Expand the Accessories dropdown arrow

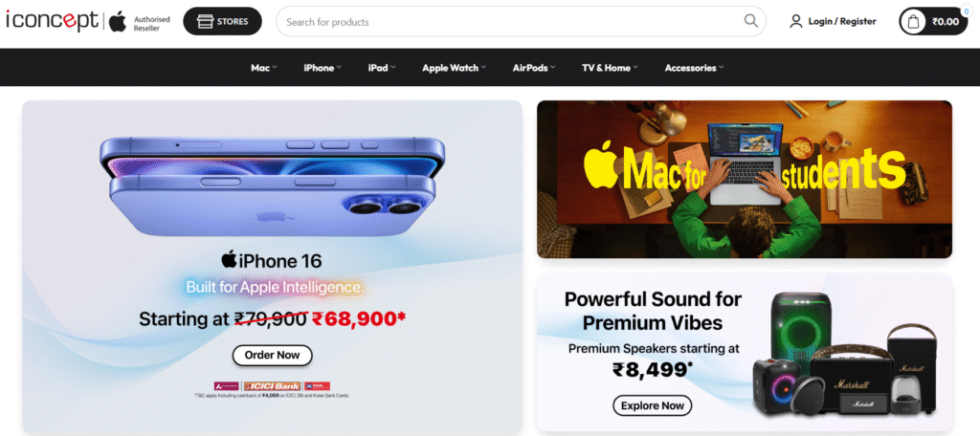coord(721,67)
